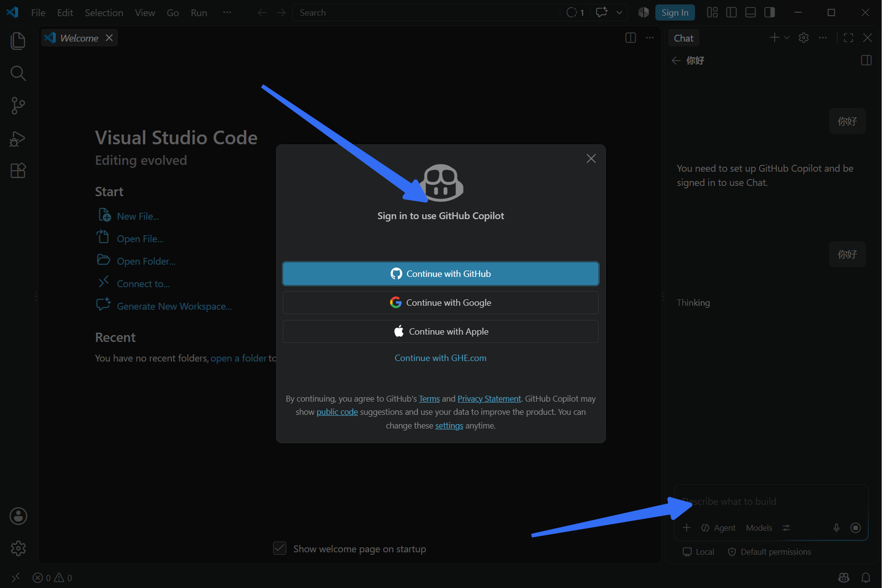Open the Models picker in chat input

tap(759, 528)
